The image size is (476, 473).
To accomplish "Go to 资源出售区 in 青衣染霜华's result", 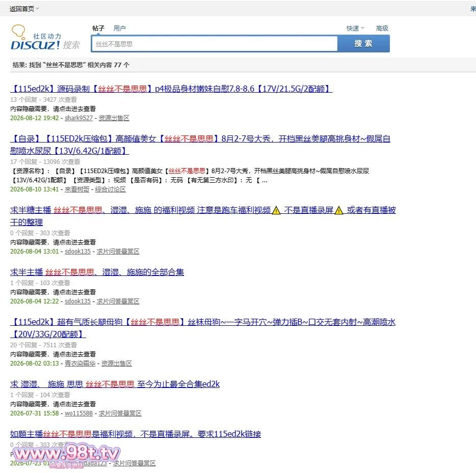I will coord(116,363).
